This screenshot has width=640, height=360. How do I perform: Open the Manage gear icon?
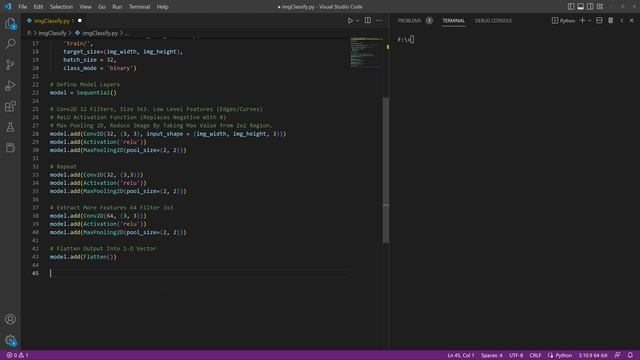coord(10,340)
